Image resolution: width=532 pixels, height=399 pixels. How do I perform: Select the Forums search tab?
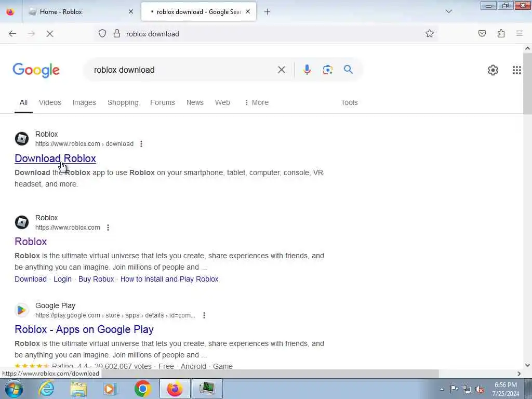163,102
